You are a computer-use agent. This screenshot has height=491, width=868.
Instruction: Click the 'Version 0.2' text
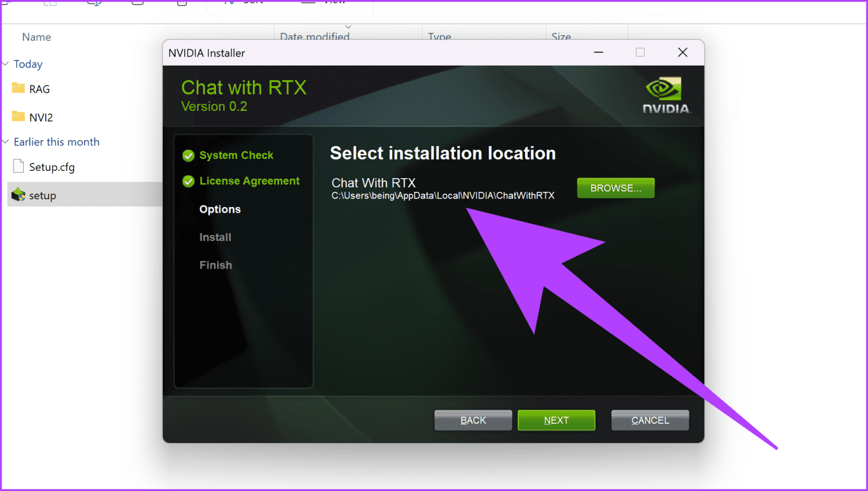pos(214,106)
